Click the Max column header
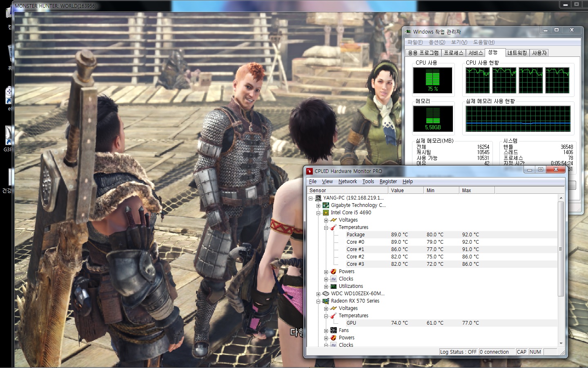 (476, 191)
